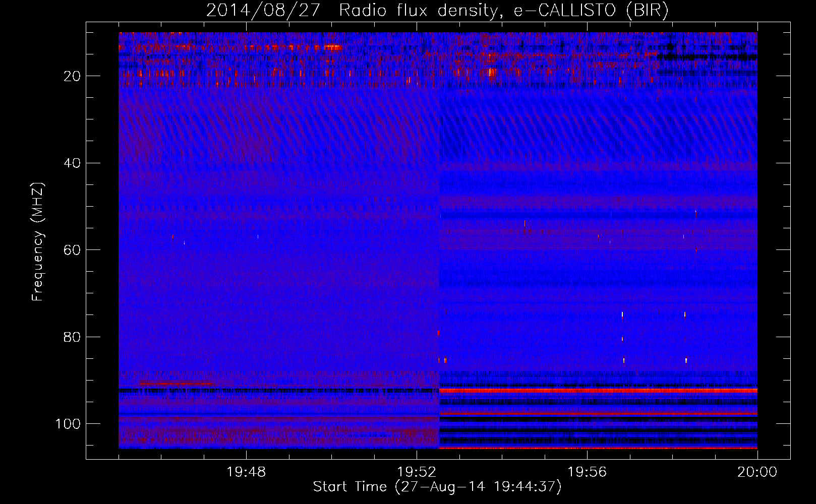Click the 40 MHz frequency tick label
816x504 pixels.
(72, 163)
